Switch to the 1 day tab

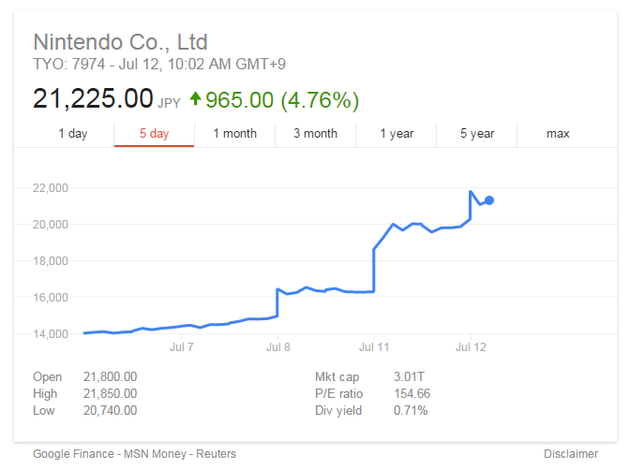pos(73,134)
